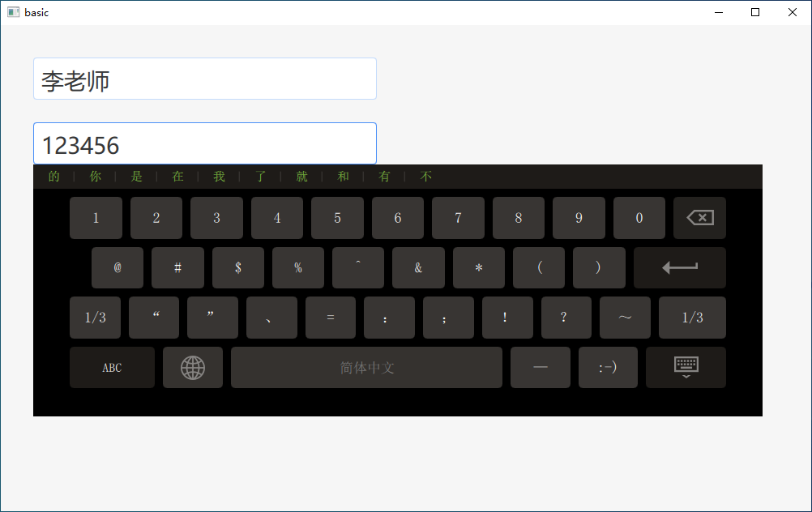This screenshot has height=512, width=812.
Task: Tap the @ symbol key
Action: (118, 267)
